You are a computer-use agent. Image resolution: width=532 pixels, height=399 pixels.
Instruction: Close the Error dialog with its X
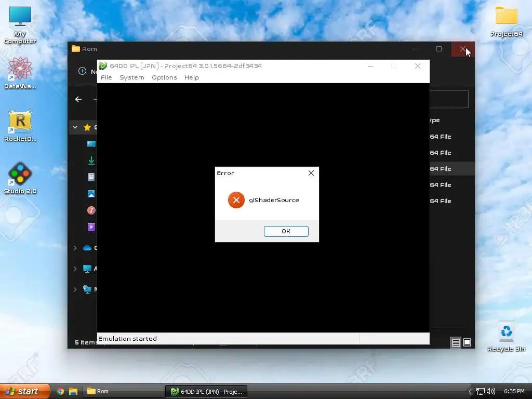(x=311, y=173)
